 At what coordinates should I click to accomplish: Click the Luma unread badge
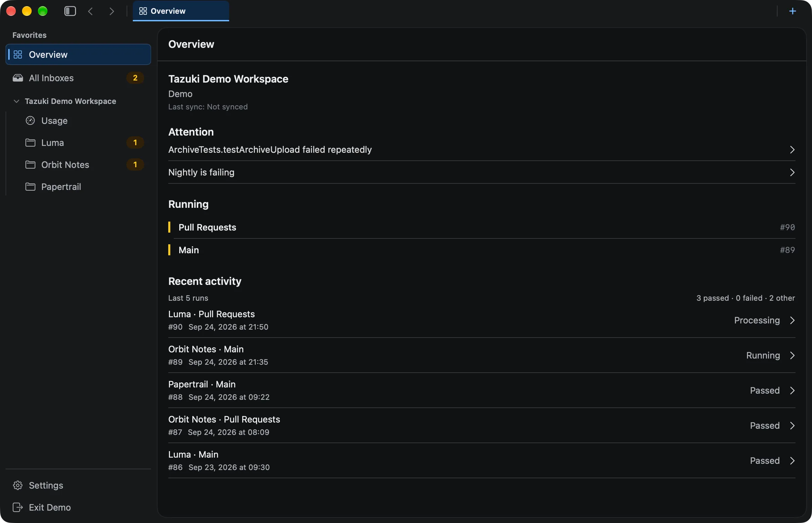point(135,142)
